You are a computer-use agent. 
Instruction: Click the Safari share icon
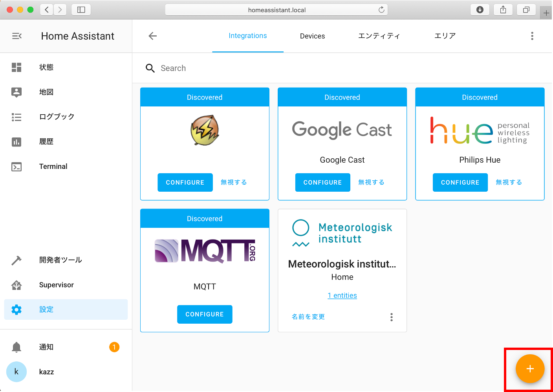click(x=503, y=10)
